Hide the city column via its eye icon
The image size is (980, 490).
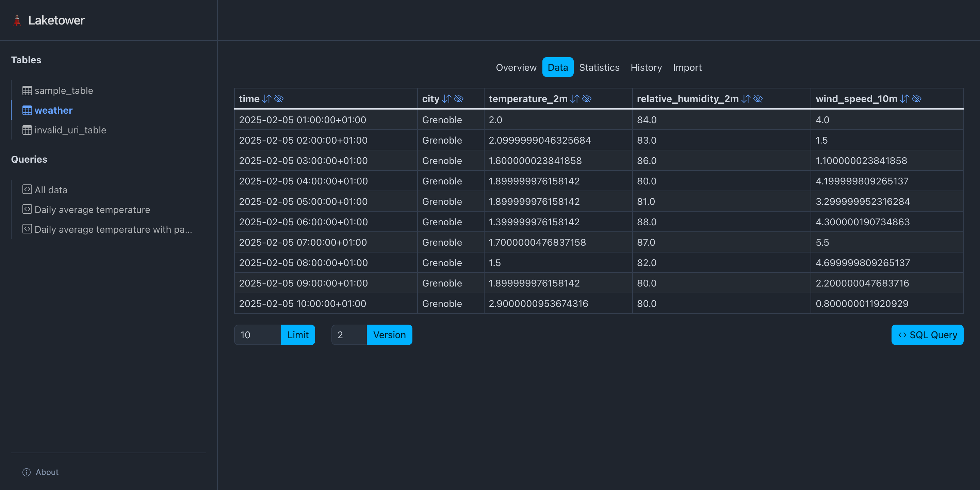point(459,99)
